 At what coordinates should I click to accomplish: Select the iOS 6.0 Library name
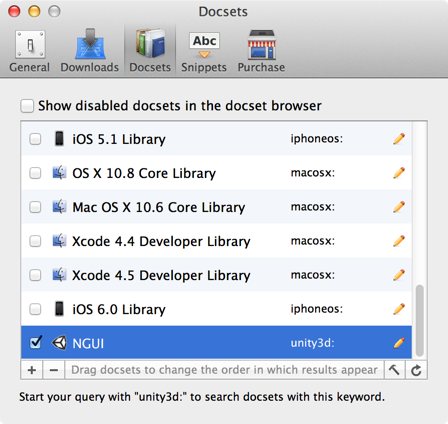click(119, 309)
